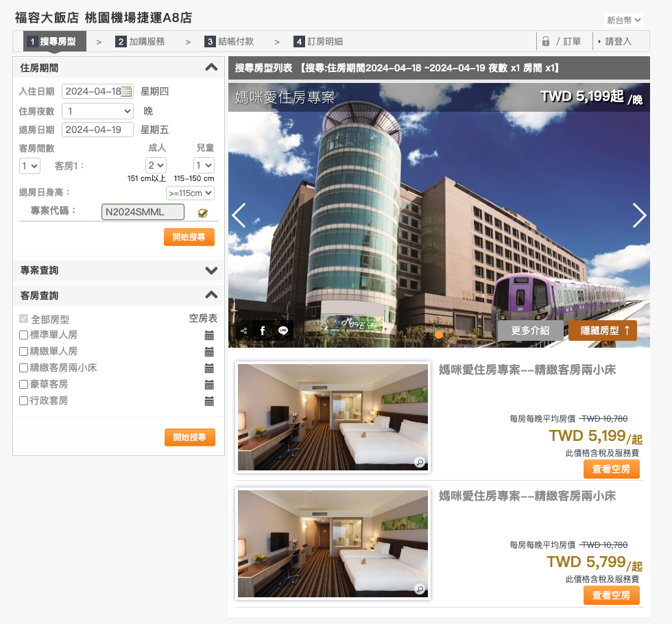
Task: Switch to the 訂房明細 step tab
Action: tap(318, 42)
